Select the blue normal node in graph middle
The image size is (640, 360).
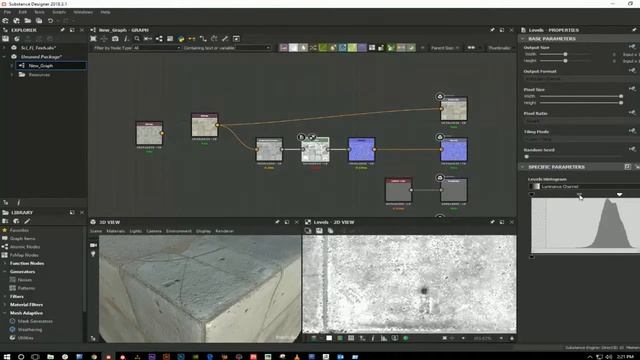tap(361, 149)
